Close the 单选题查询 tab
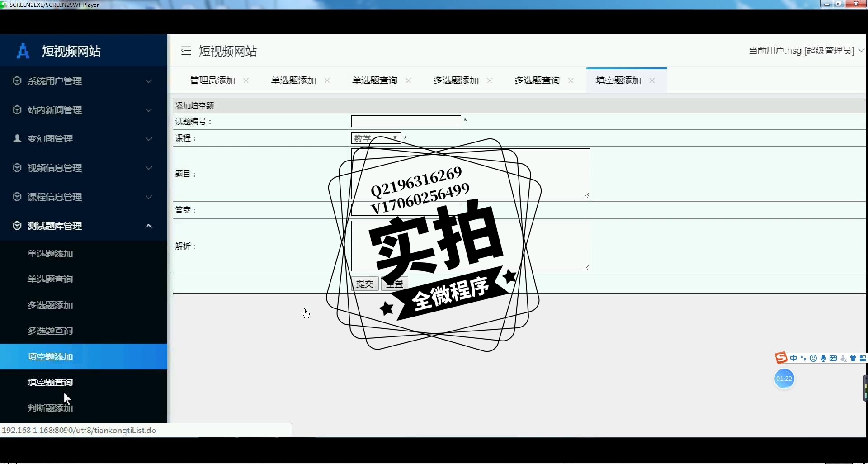Viewport: 868px width, 464px height. [x=408, y=80]
